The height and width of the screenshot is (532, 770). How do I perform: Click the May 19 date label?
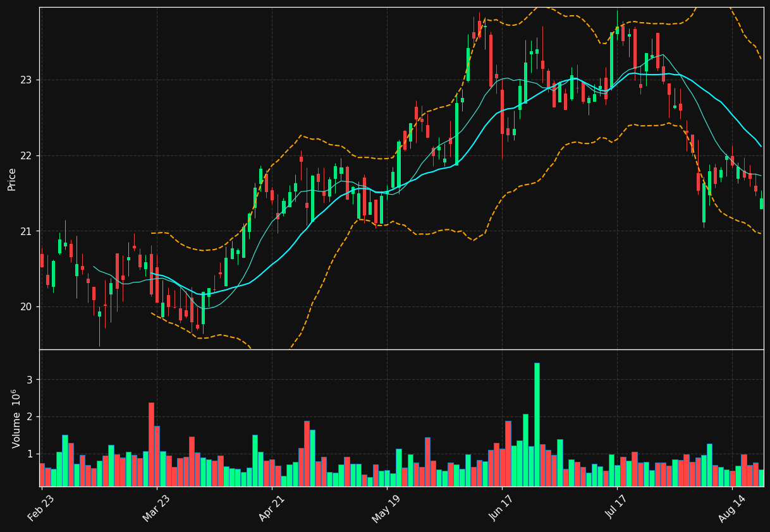(x=386, y=509)
